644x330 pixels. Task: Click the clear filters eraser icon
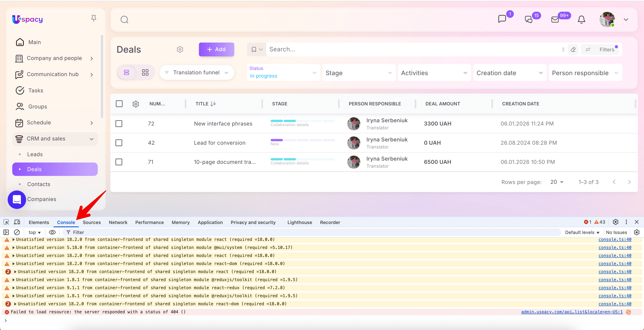tap(573, 49)
